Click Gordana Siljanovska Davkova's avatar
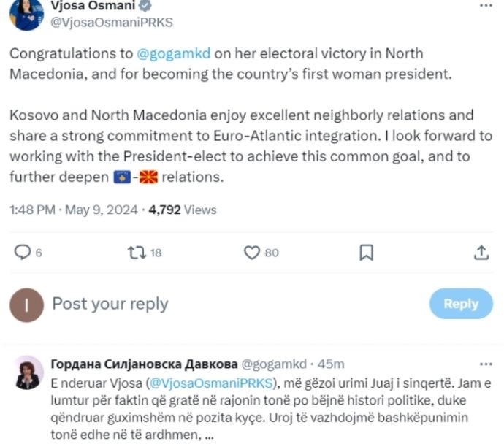The image size is (504, 444). (28, 373)
